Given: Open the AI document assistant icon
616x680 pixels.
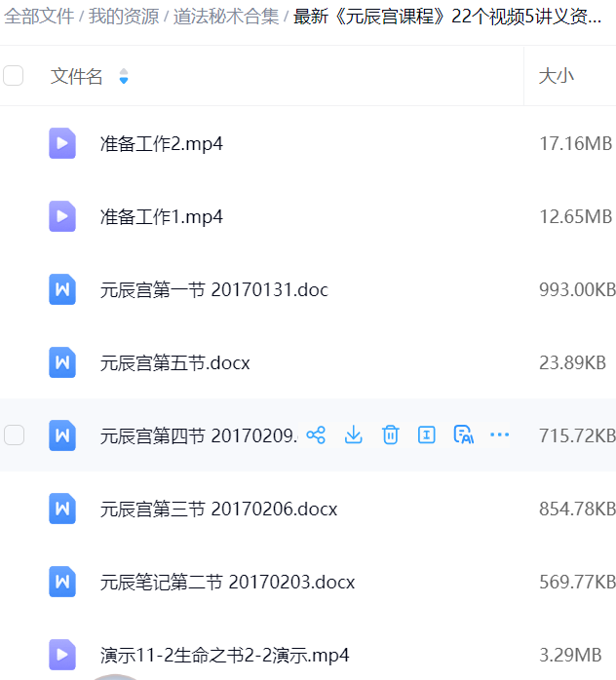Looking at the screenshot, I should pyautogui.click(x=463, y=435).
